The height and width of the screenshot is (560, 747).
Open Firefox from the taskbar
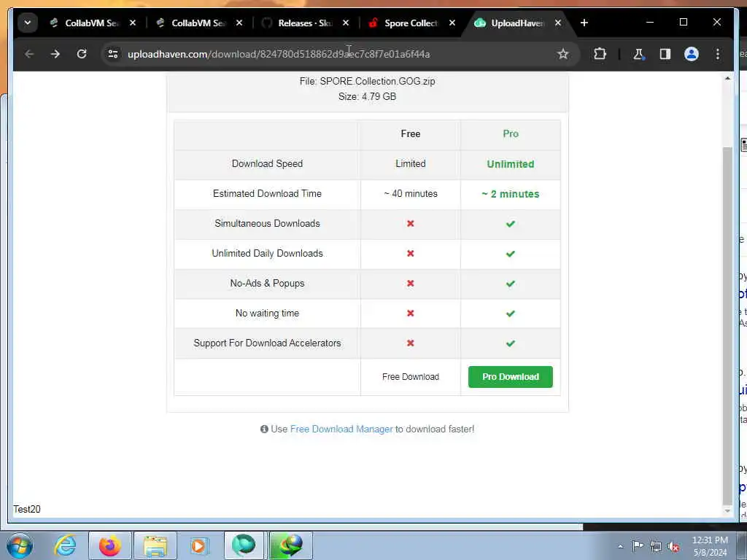point(110,545)
